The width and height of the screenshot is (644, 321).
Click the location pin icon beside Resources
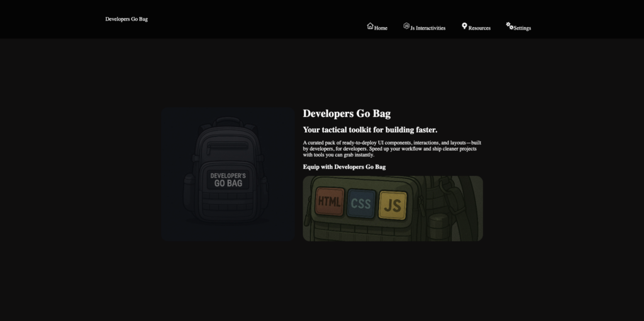(464, 26)
